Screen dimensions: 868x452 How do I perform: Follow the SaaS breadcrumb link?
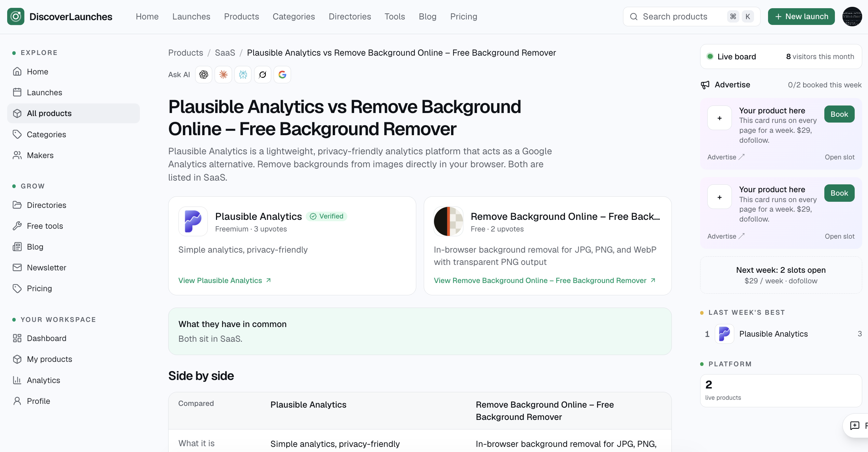[x=225, y=53]
